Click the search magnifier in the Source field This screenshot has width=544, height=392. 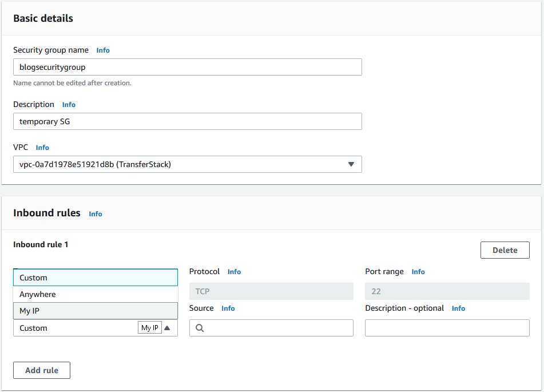coord(199,328)
